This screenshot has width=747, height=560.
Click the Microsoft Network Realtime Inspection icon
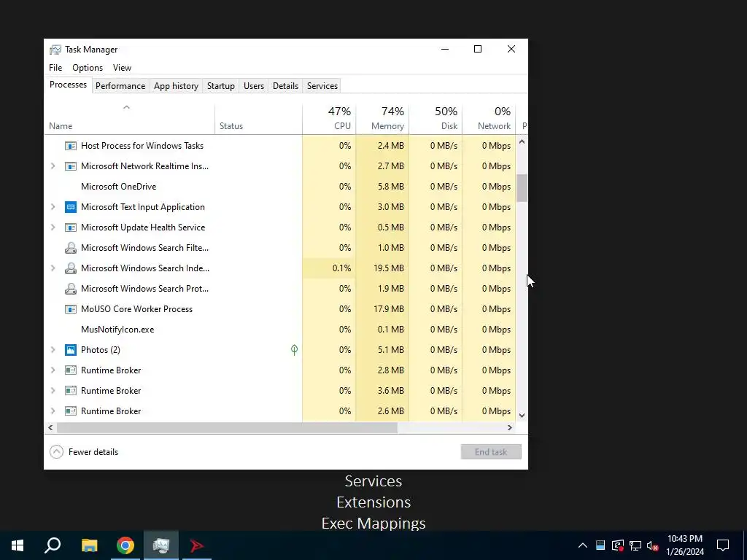tap(71, 166)
